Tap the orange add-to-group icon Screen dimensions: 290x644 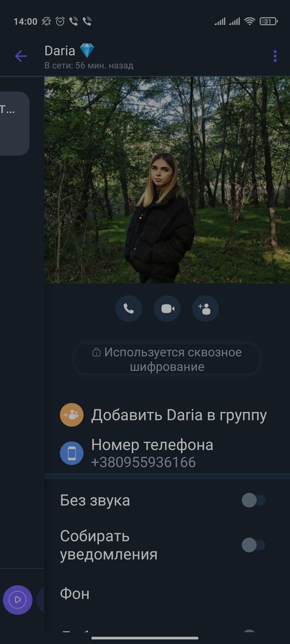[71, 415]
